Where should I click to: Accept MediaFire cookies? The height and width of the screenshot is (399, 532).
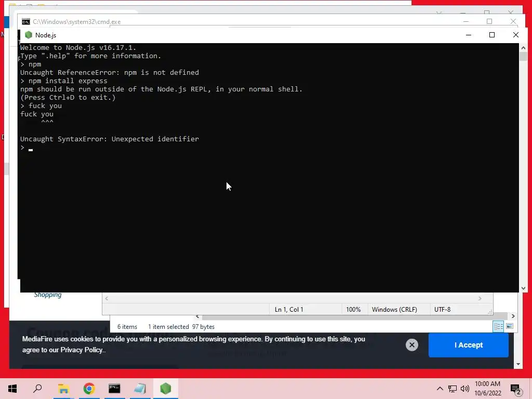point(469,345)
